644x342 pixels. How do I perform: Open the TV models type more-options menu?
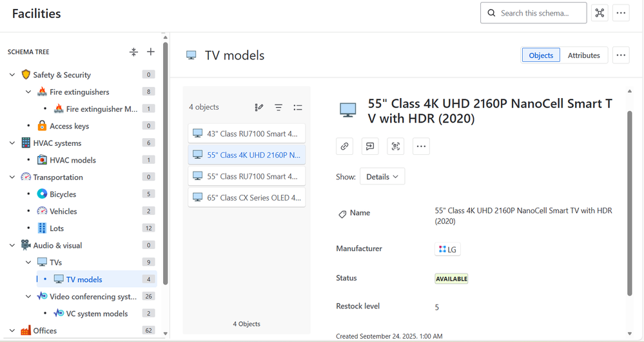click(x=621, y=55)
